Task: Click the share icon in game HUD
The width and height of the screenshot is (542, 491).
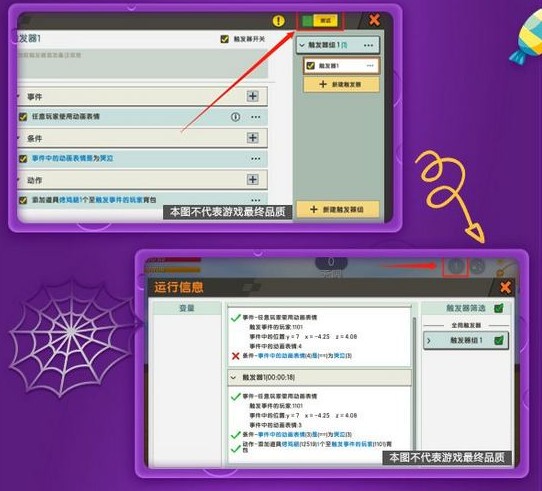Action: coord(477,267)
